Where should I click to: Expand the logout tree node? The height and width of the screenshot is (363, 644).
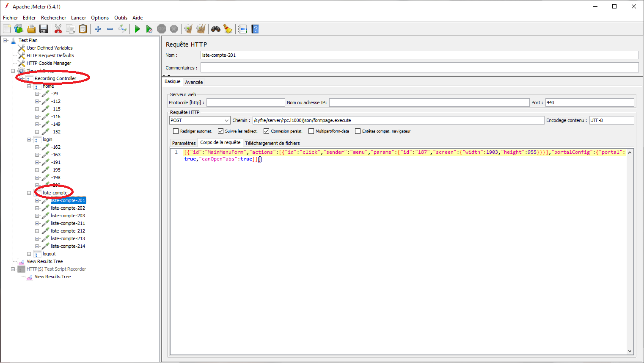(29, 254)
